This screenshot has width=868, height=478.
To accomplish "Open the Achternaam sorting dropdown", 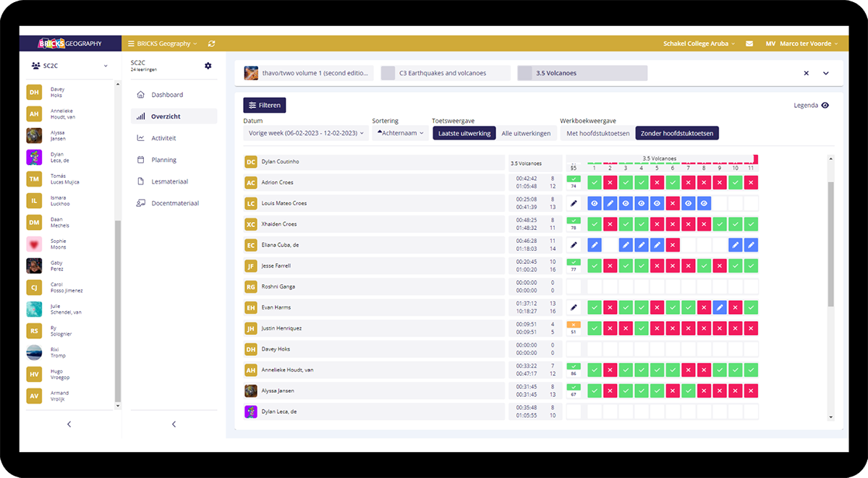I will (x=399, y=133).
